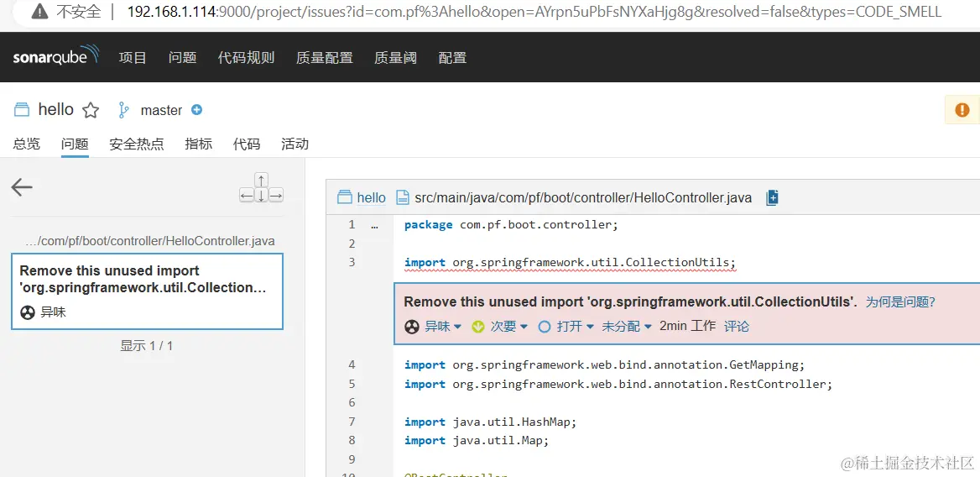Switch to the 问题 project tab
980x477 pixels.
[x=75, y=144]
